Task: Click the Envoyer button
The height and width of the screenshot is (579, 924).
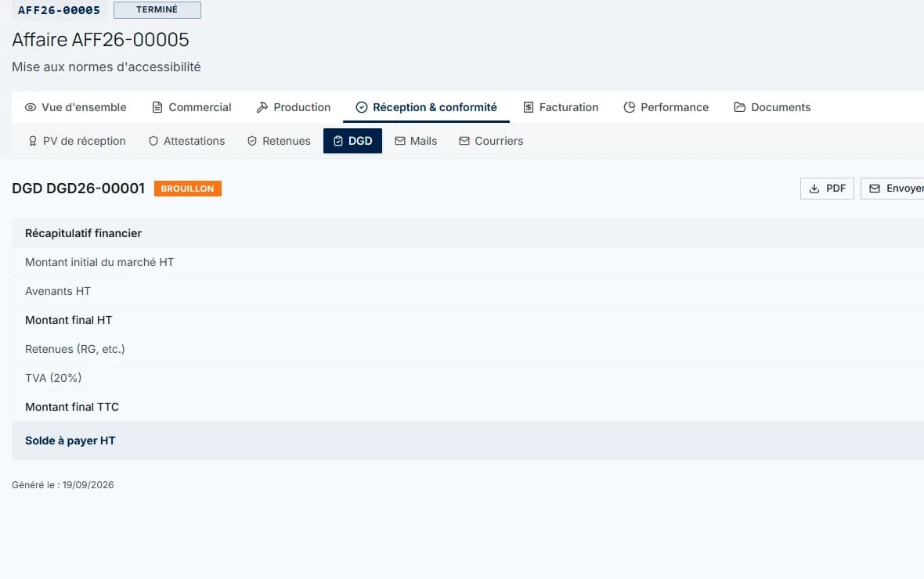Action: point(893,189)
